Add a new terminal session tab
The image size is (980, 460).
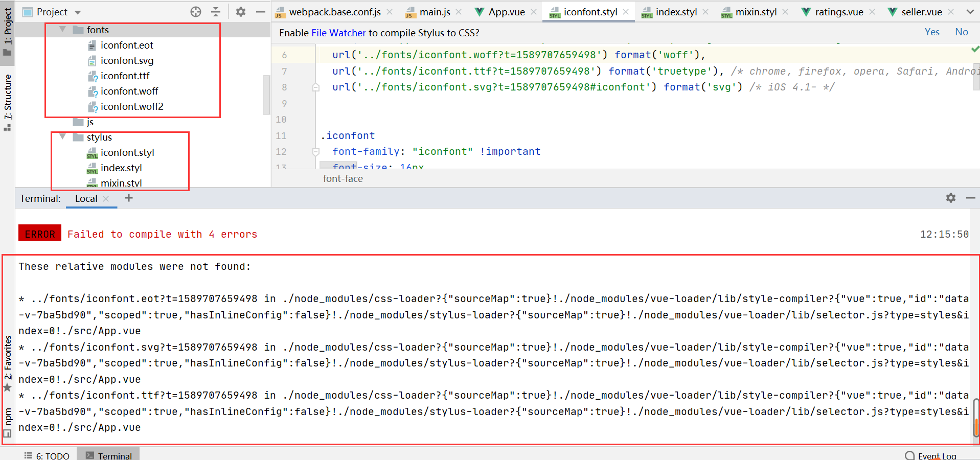click(129, 198)
